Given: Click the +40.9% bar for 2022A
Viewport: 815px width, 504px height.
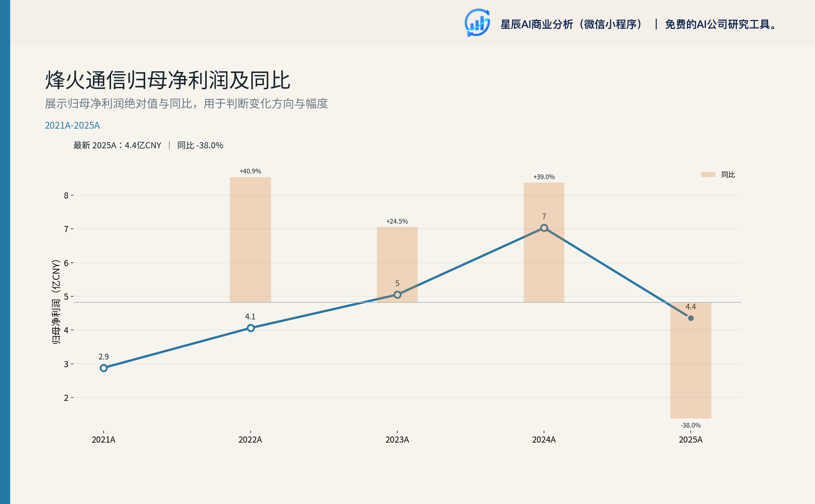Looking at the screenshot, I should tap(250, 240).
